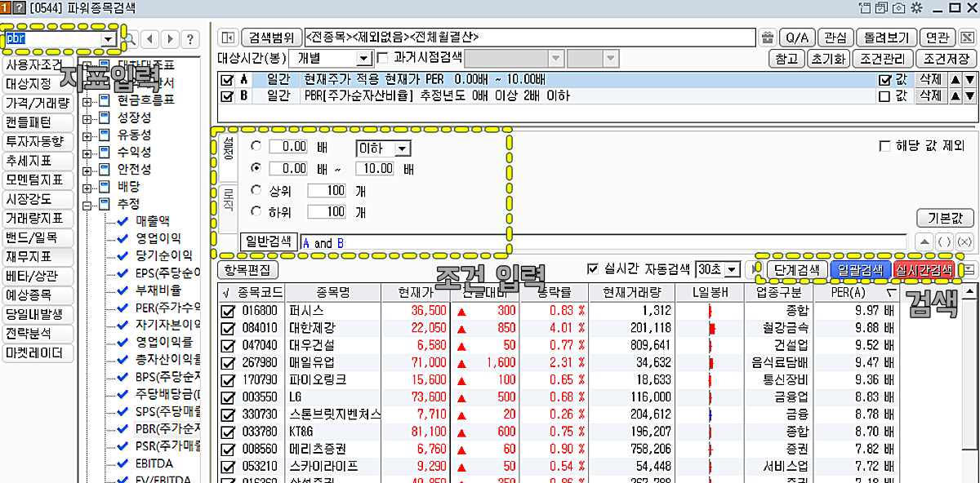Screen dimensions: 980x483
Task: Start the 실시간검색 red button
Action: coord(924,269)
